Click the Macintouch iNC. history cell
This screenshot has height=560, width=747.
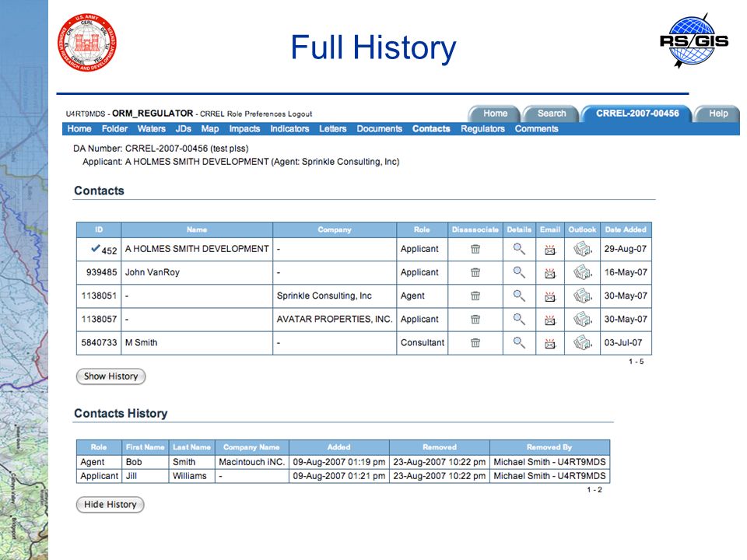point(251,462)
